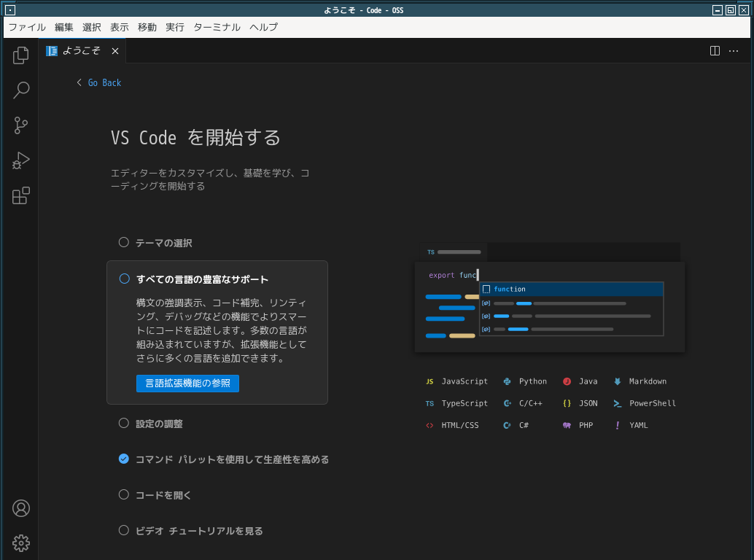Click the TypeScript language label

(465, 403)
